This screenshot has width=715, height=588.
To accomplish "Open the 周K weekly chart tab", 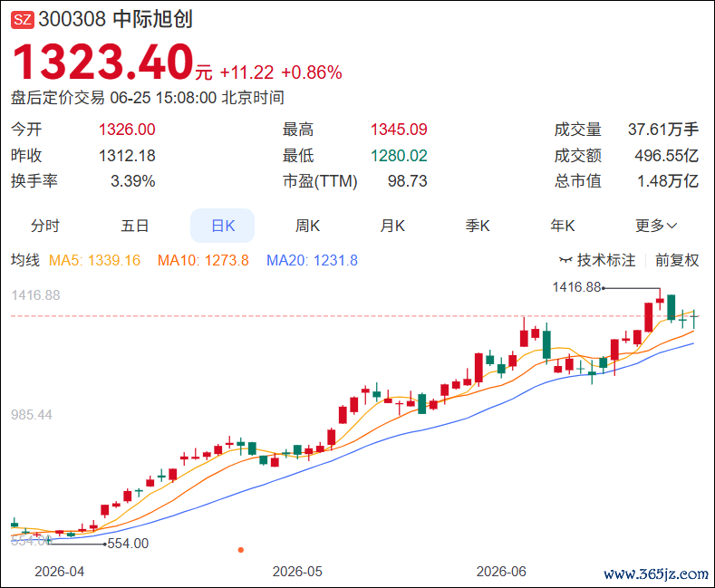I will coord(307,226).
